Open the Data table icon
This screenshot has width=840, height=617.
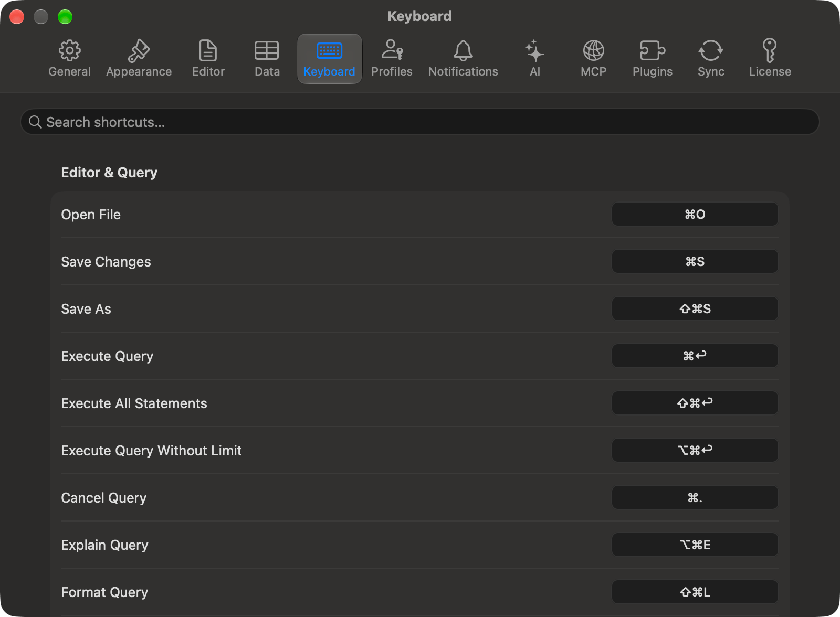267,51
